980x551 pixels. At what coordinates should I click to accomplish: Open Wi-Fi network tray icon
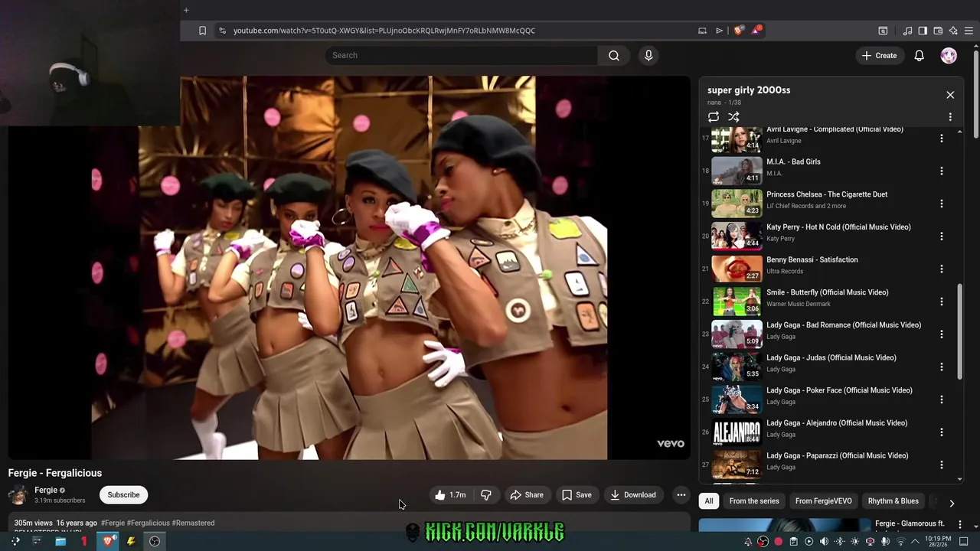click(x=900, y=542)
